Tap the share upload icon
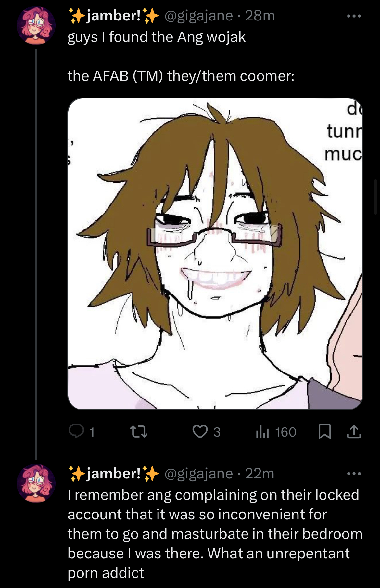 (x=354, y=432)
